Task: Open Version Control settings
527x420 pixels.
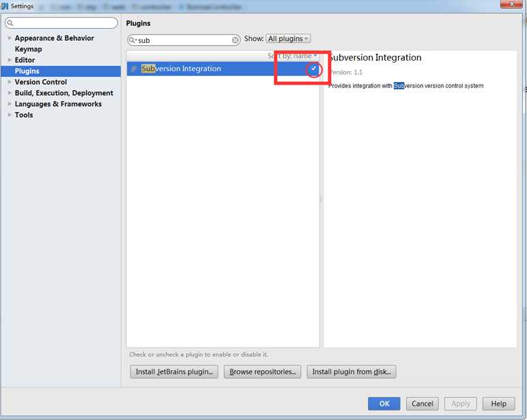Action: click(x=41, y=82)
